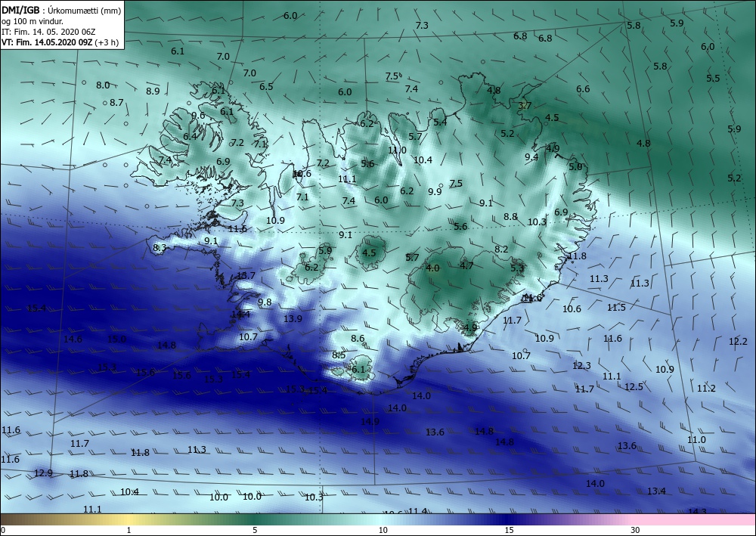756x536 pixels.
Task: Click the 11.5 value on the map
Action: (x=616, y=308)
